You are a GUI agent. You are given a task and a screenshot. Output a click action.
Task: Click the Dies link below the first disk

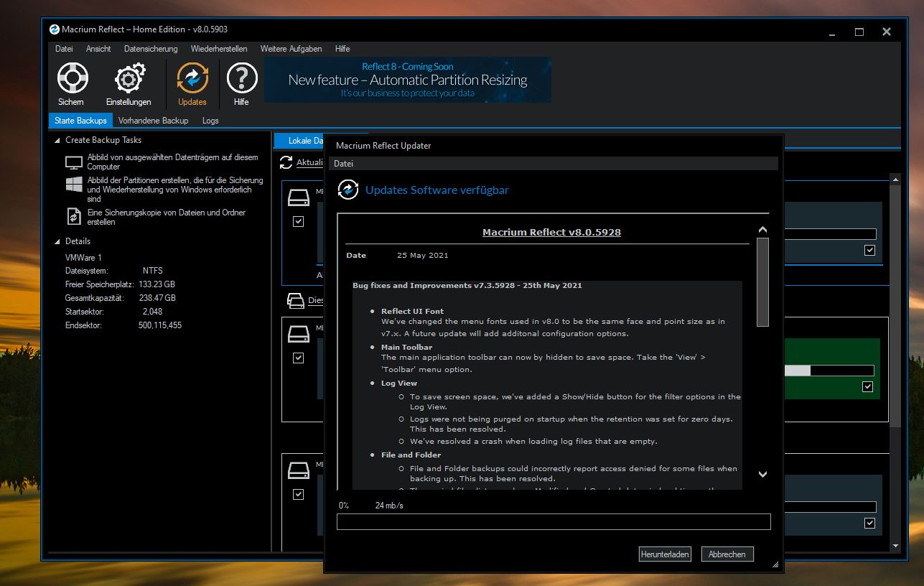point(316,300)
